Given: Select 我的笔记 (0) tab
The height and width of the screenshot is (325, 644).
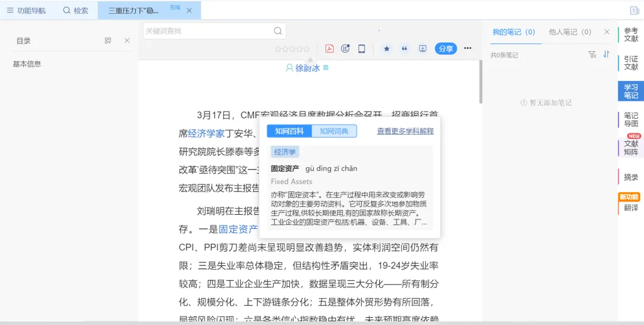Looking at the screenshot, I should [x=514, y=32].
